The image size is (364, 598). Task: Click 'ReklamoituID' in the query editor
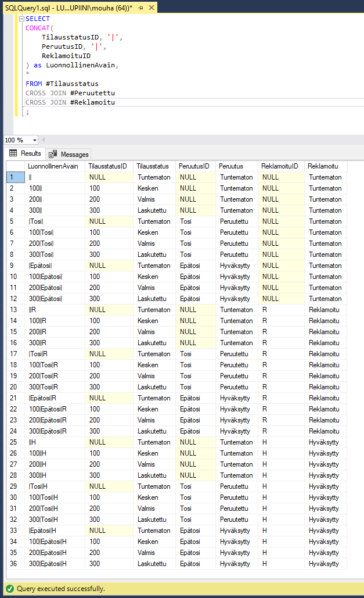click(66, 56)
